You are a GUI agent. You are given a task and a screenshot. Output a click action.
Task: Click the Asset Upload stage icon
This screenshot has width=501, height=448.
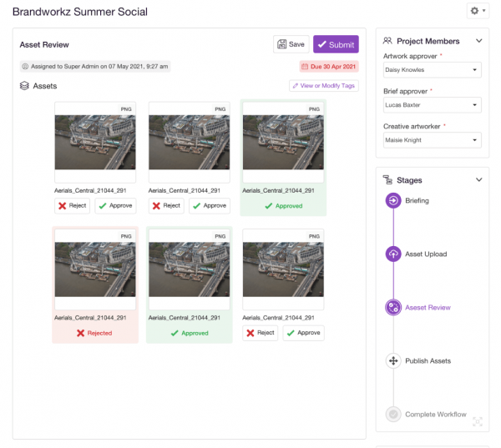point(393,254)
